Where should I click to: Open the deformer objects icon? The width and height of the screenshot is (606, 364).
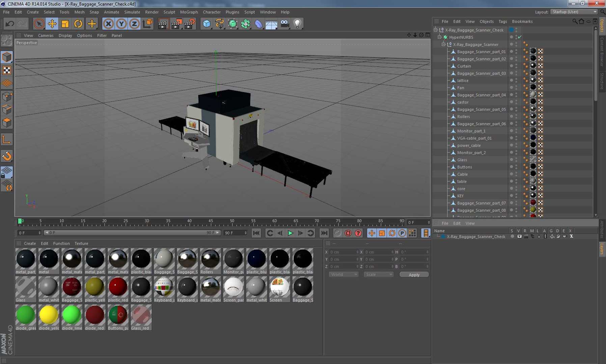click(258, 24)
